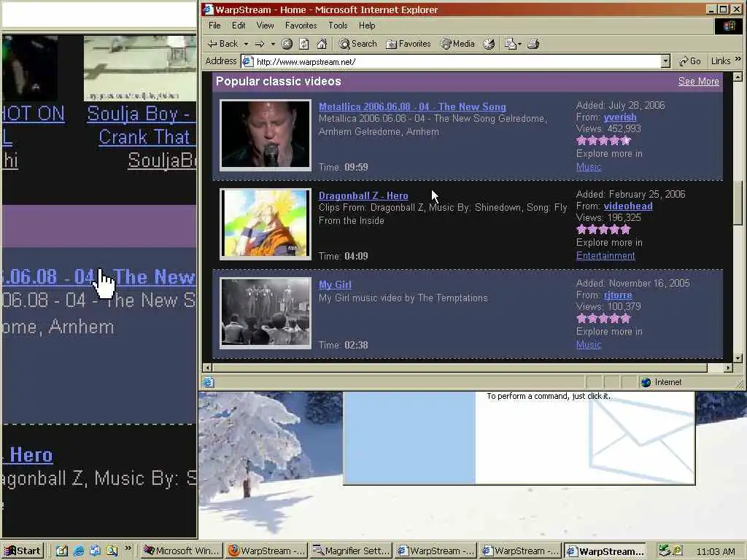Click the star rating for Metallica video
Viewport: 747px width, 560px height.
coord(603,141)
